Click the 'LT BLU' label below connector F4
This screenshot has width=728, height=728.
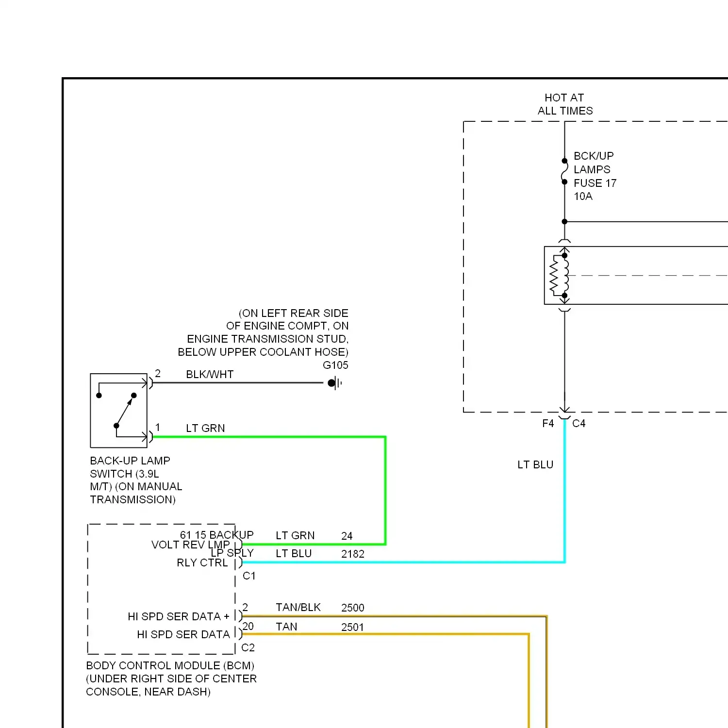point(535,464)
